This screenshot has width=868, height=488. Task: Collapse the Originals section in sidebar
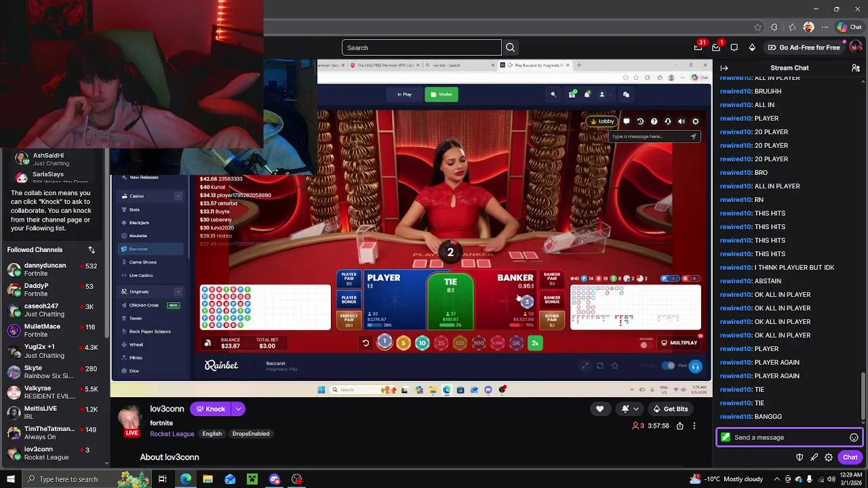pos(178,291)
